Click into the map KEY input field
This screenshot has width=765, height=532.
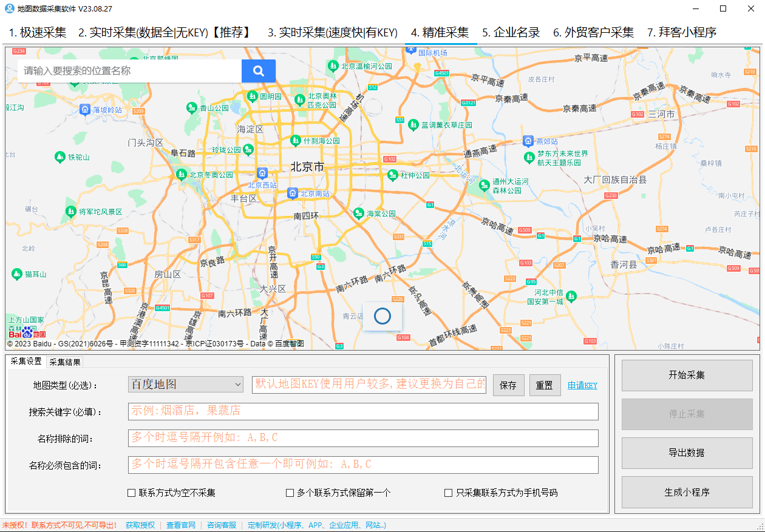(x=369, y=385)
